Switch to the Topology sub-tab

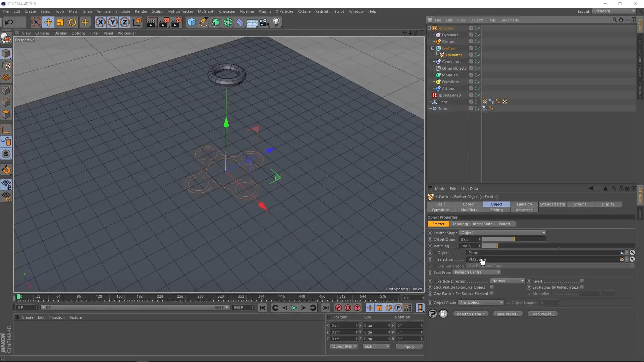tap(460, 224)
